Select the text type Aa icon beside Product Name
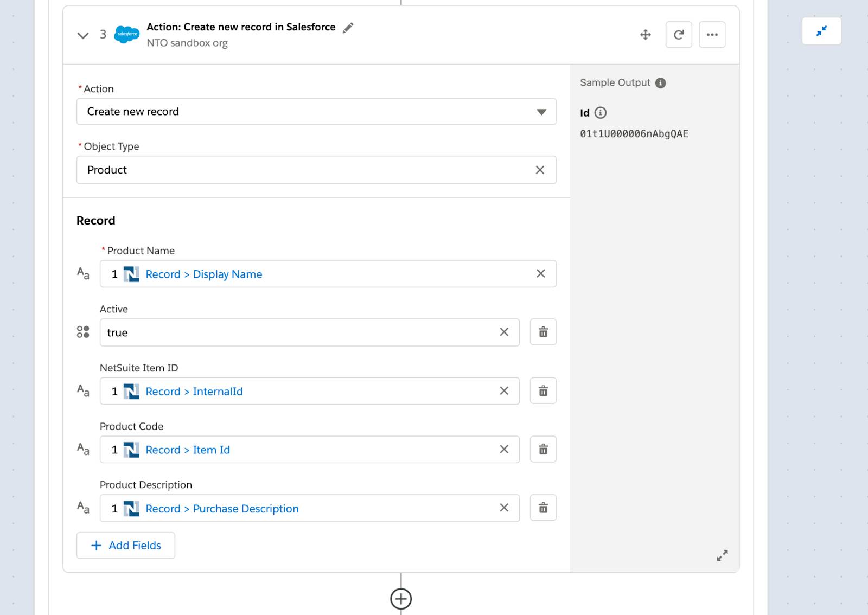868x615 pixels. (82, 274)
